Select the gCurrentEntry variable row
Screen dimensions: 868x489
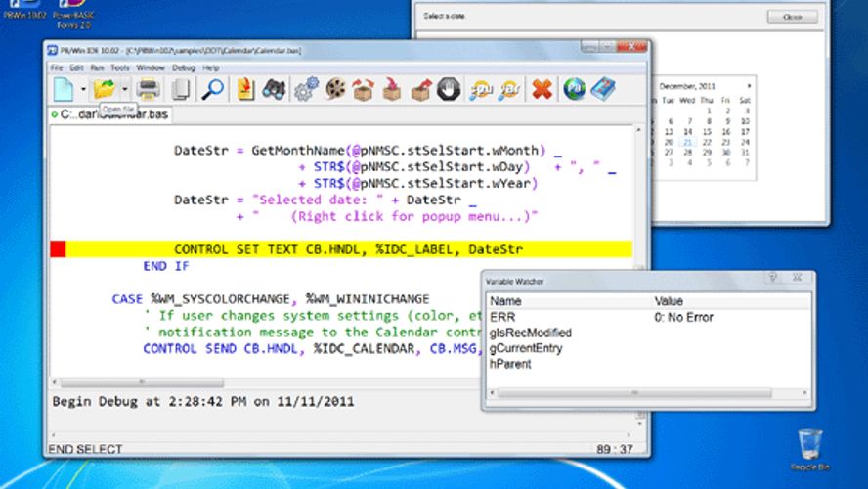click(x=526, y=348)
